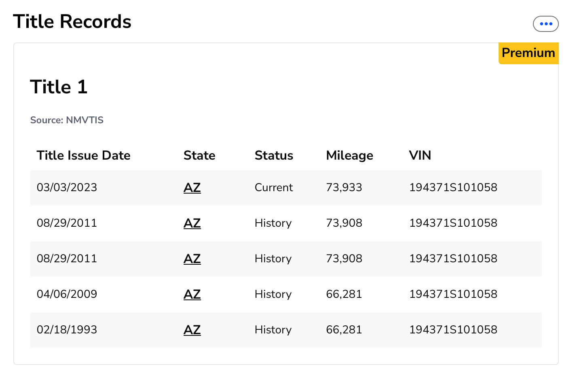
Task: Open AZ link for 04/06/2009 title
Action: [192, 294]
